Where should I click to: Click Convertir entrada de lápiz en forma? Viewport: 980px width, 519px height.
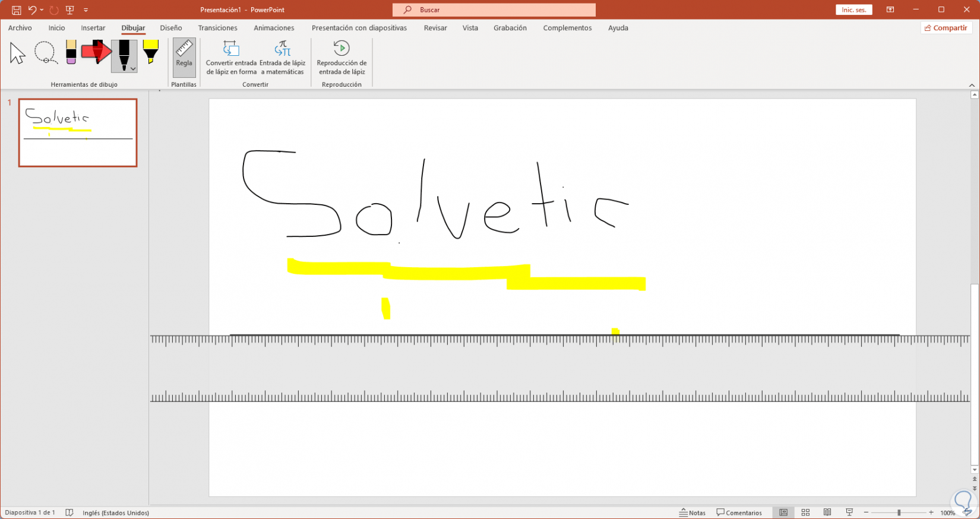[x=231, y=58]
